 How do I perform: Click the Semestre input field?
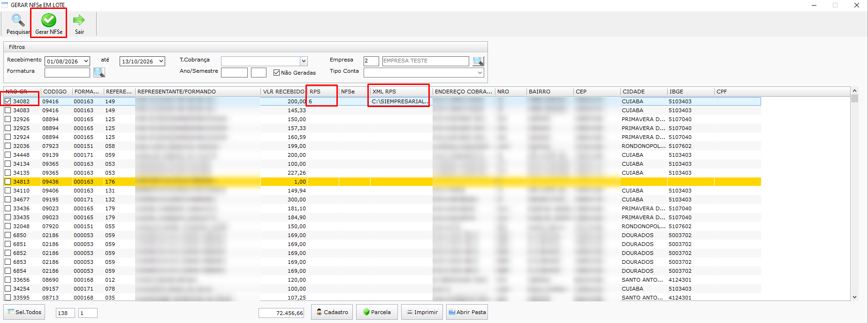[x=259, y=72]
